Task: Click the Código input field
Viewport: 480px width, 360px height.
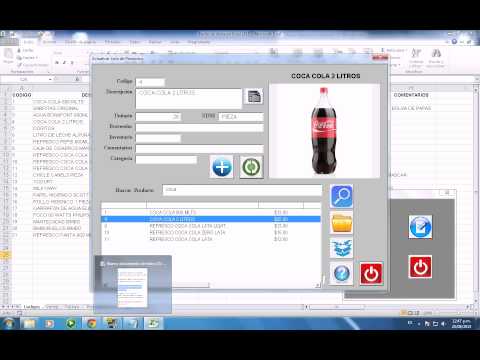Action: [x=150, y=82]
